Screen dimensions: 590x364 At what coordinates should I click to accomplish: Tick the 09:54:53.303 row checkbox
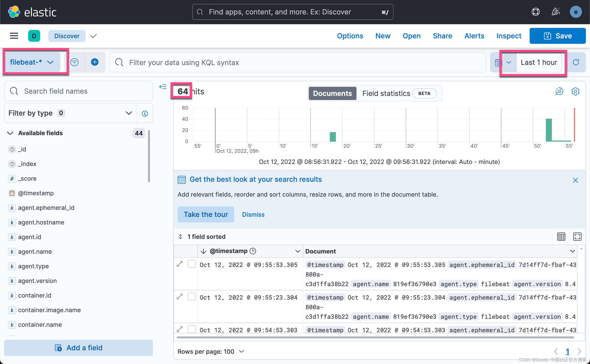pyautogui.click(x=192, y=329)
